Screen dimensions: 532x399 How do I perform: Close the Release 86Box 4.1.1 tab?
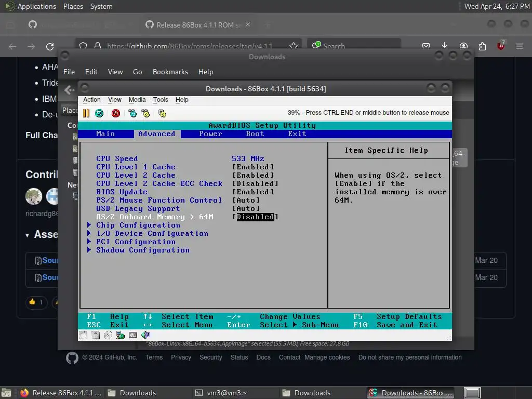[248, 25]
